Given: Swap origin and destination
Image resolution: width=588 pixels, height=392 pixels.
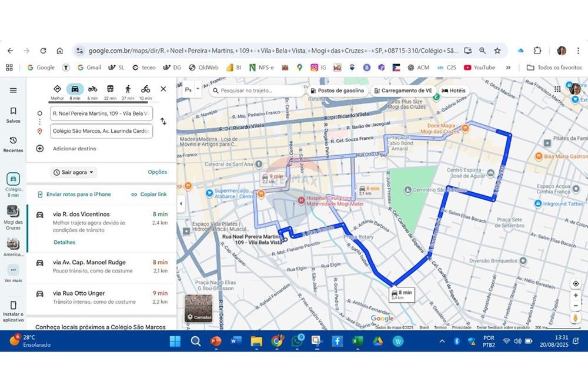Looking at the screenshot, I should point(163,121).
